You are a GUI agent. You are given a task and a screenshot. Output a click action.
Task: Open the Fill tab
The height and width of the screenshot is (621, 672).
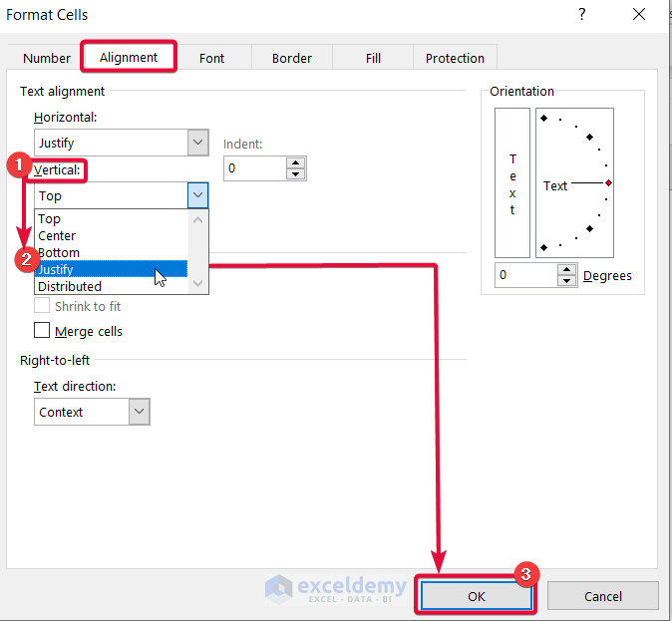(373, 58)
